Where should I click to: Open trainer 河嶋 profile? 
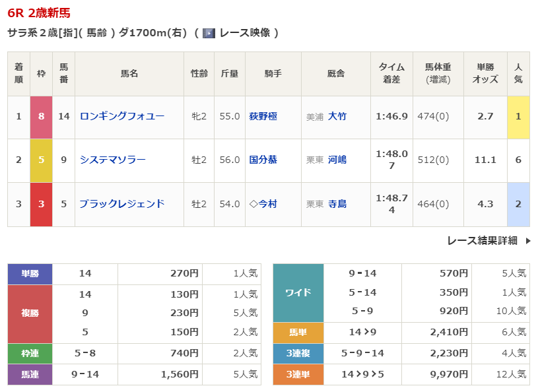pyautogui.click(x=337, y=160)
